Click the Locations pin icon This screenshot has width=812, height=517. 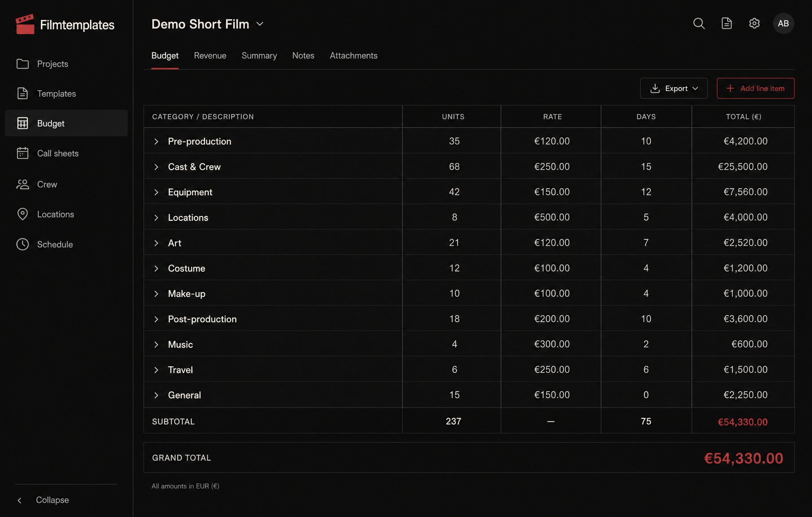22,214
